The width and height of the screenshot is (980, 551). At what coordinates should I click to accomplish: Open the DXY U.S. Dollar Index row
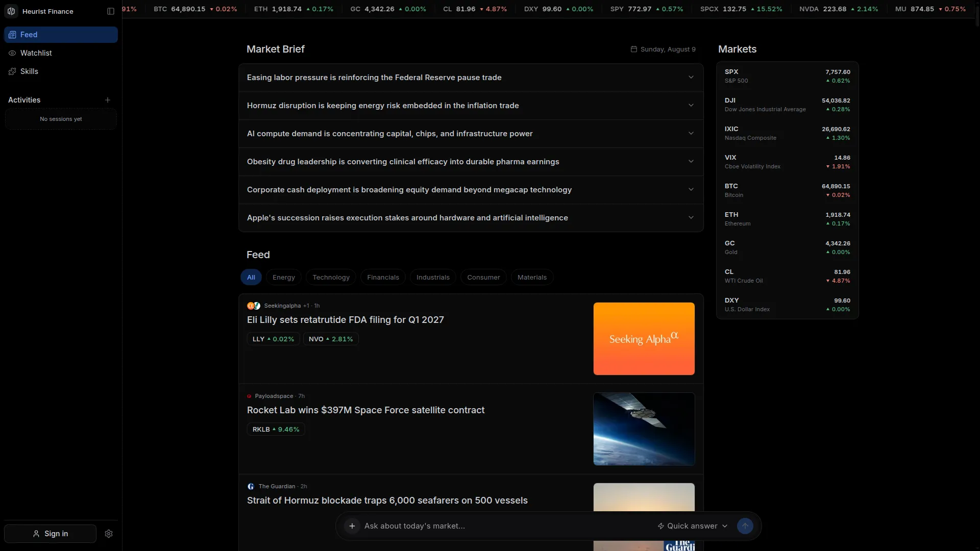788,305
